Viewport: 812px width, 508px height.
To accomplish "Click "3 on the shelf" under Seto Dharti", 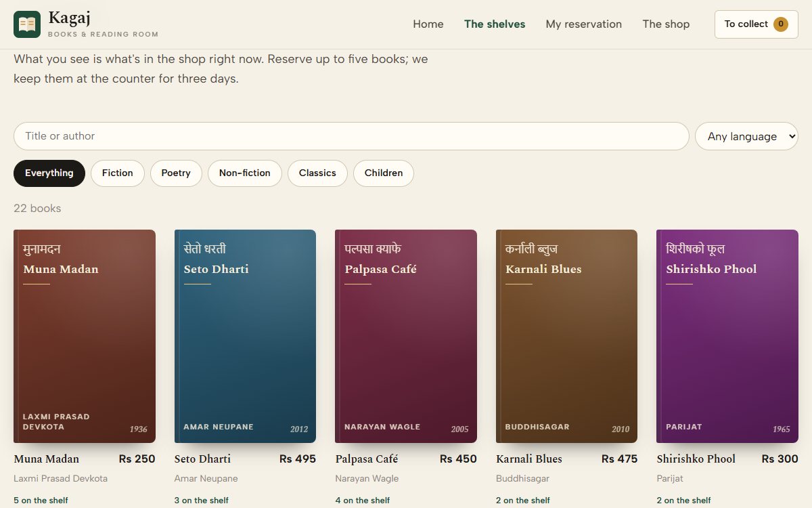I will [x=202, y=501].
